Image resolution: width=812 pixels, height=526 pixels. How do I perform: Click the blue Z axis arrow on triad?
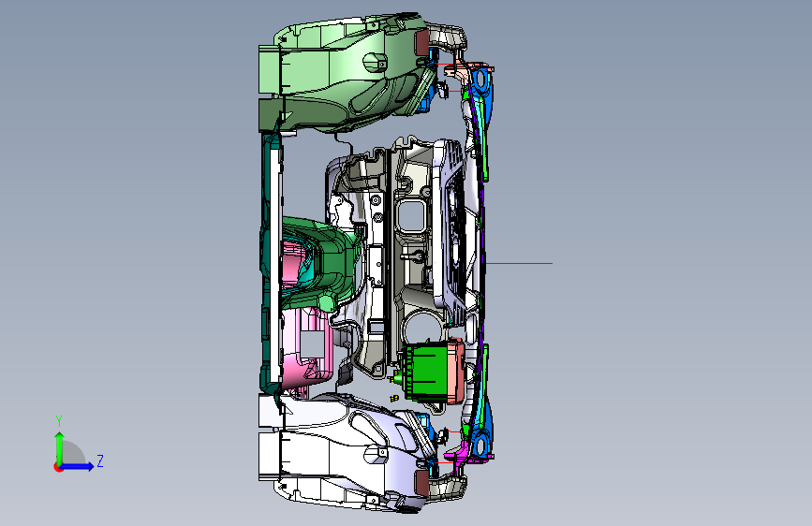coord(78,466)
